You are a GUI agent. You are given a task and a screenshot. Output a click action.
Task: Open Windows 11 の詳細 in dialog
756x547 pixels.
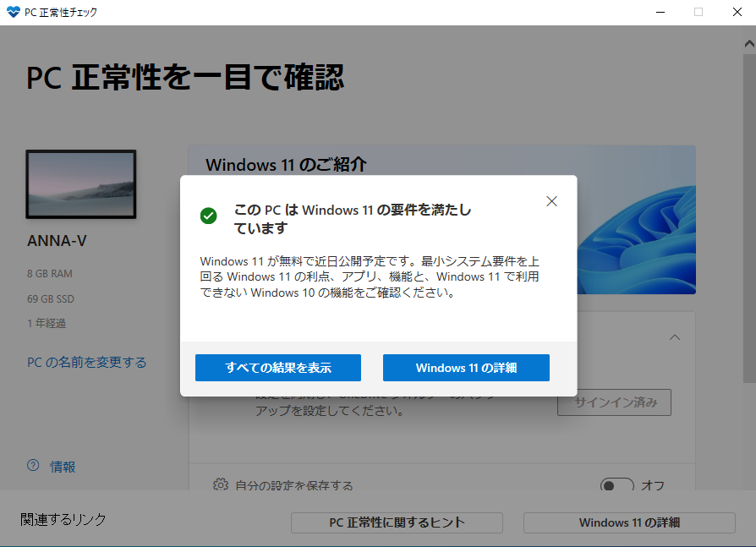tap(466, 368)
